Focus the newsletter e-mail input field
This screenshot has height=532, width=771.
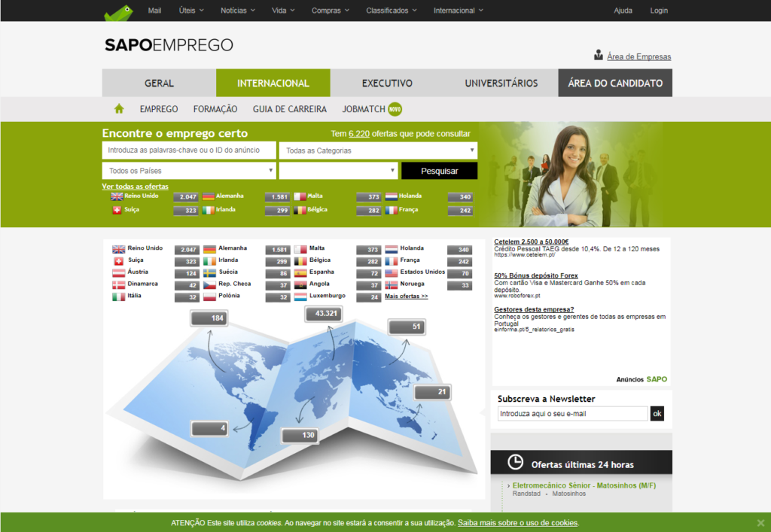point(573,414)
